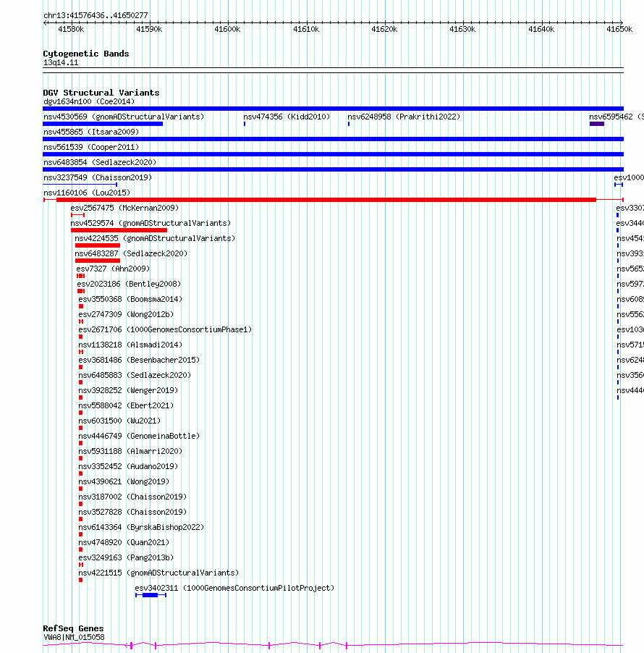Open variant nsv3187002 (Chaisson2019)

tap(133, 497)
